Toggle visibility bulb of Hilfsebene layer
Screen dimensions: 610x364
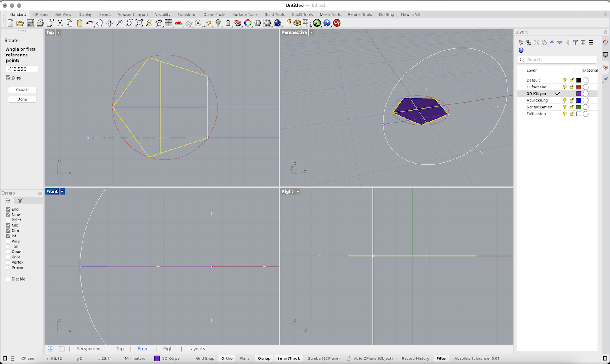point(565,87)
